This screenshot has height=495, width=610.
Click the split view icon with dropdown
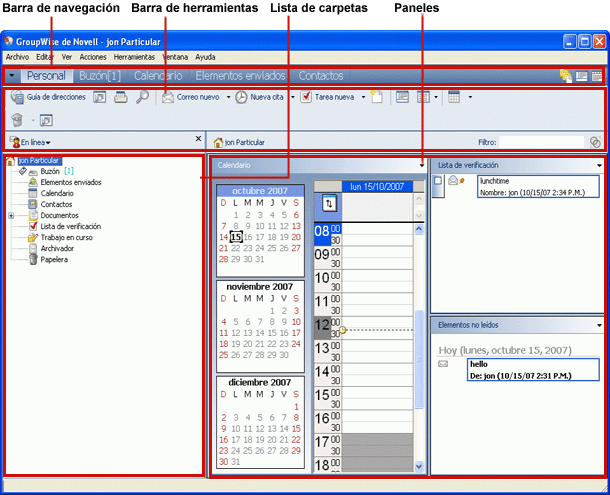point(423,97)
